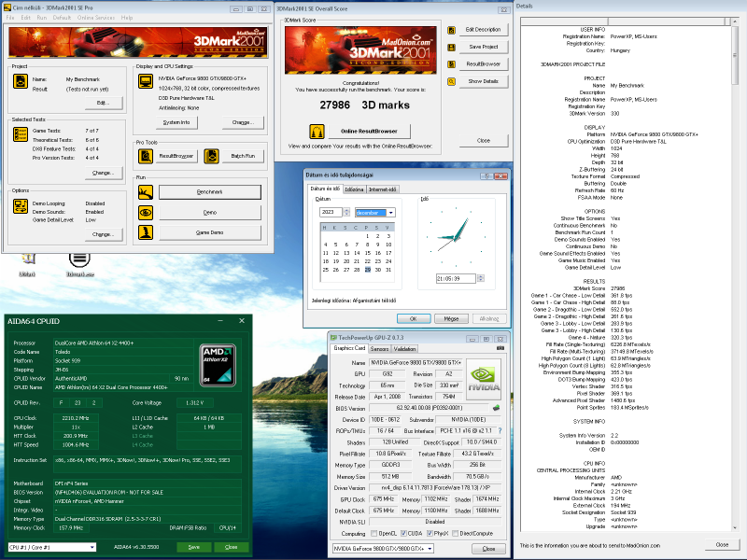Click the Batch Run icon
The image size is (747, 560).
coord(211,156)
